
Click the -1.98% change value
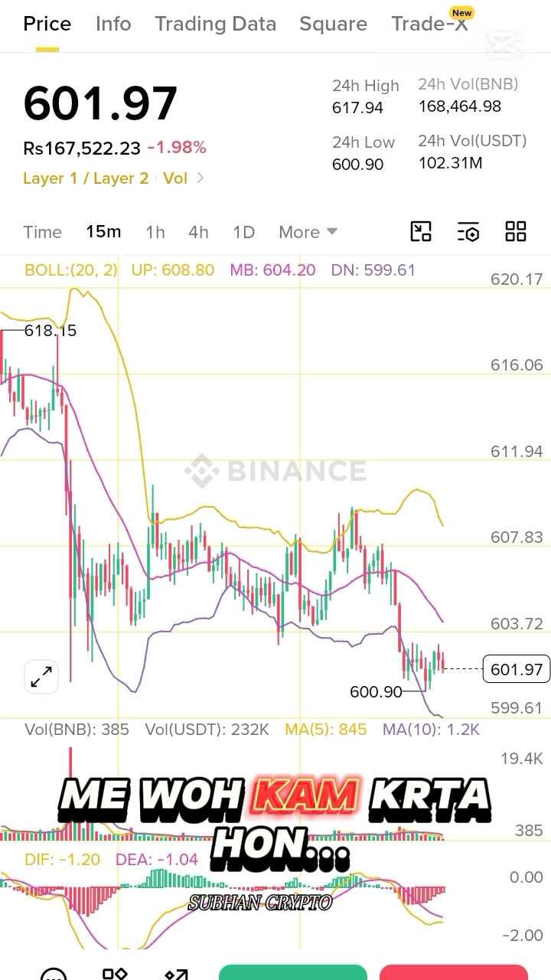coord(177,148)
